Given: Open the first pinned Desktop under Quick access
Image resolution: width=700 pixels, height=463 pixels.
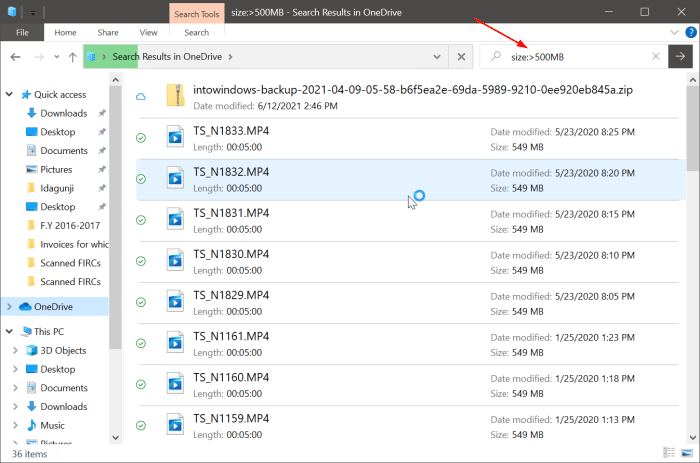Looking at the screenshot, I should [x=58, y=132].
